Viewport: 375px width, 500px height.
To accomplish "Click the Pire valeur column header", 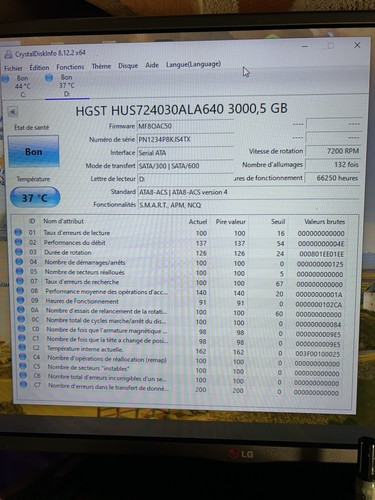I will click(x=230, y=222).
